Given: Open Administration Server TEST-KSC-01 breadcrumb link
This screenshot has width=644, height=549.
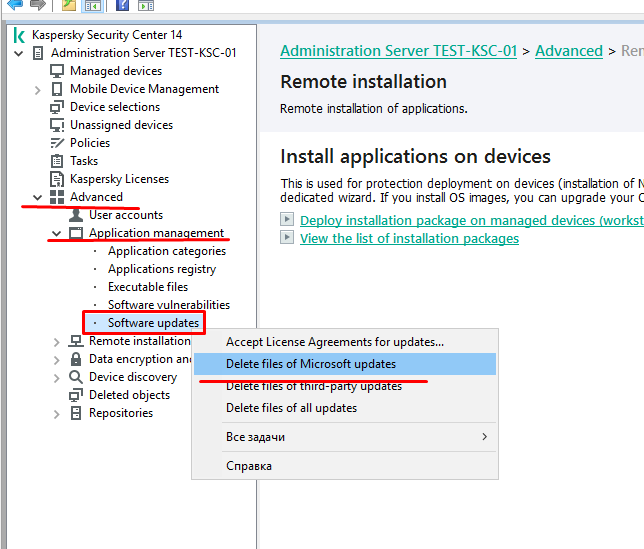Looking at the screenshot, I should (x=398, y=51).
